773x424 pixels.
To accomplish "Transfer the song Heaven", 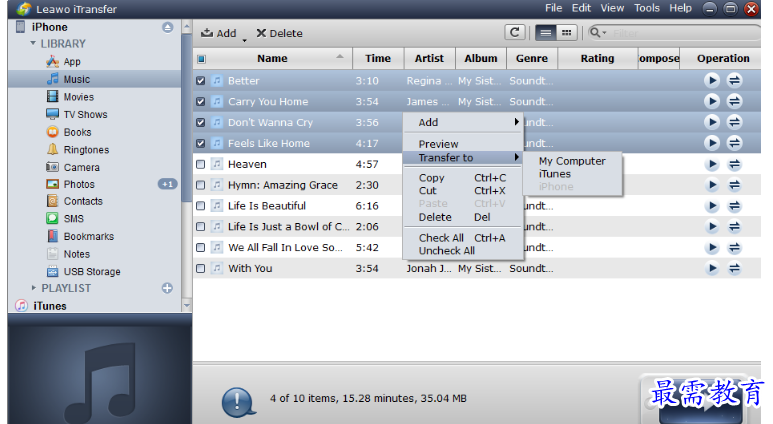I will coord(735,164).
